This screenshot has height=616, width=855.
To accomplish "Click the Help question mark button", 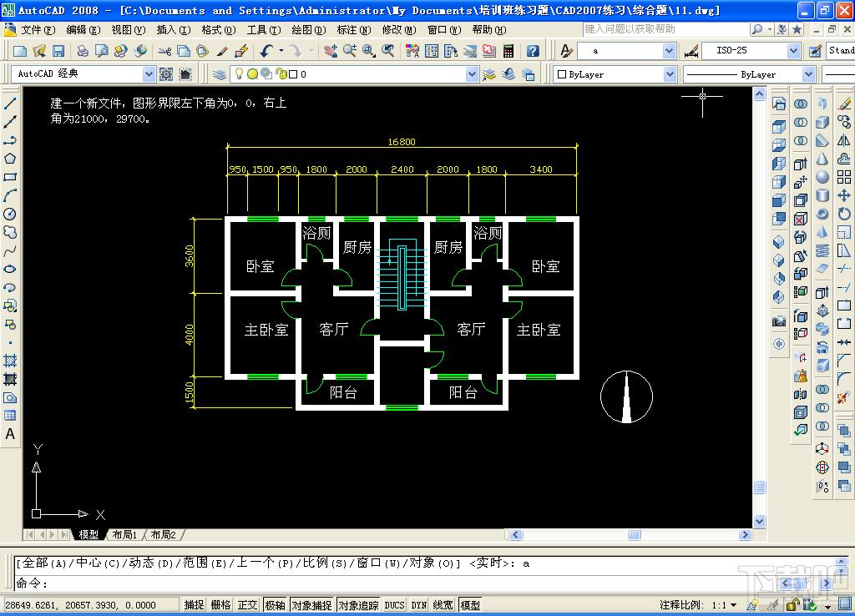I will [533, 51].
